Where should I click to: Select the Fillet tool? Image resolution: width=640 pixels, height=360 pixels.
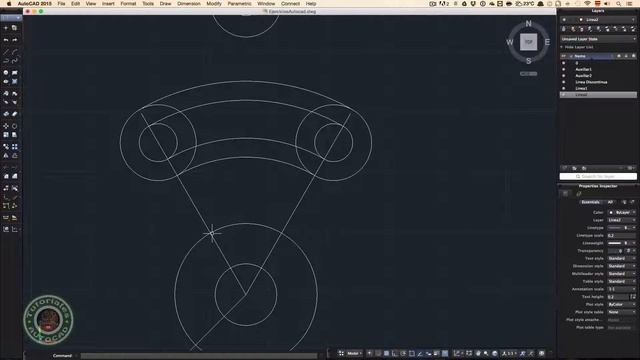(x=6, y=176)
